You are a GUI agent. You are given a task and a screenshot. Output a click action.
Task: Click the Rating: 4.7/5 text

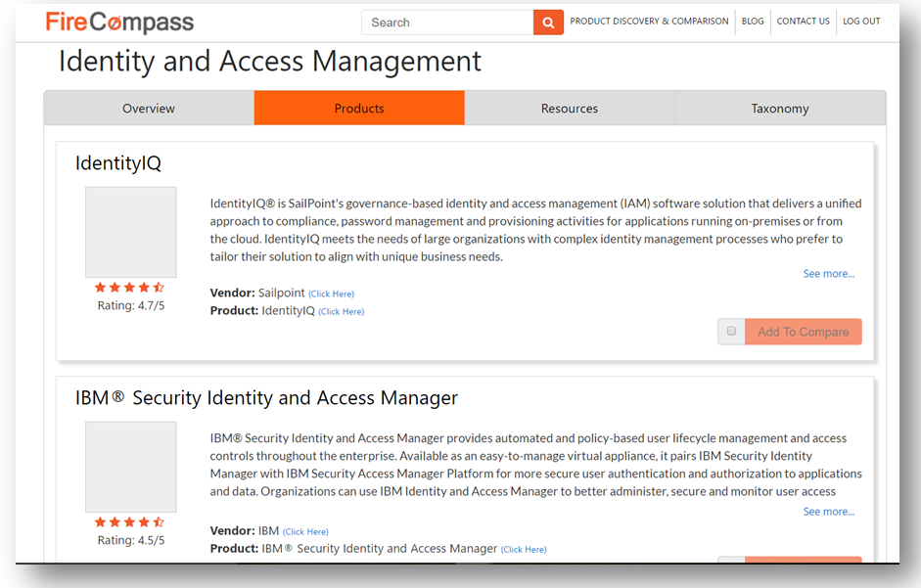pyautogui.click(x=131, y=305)
